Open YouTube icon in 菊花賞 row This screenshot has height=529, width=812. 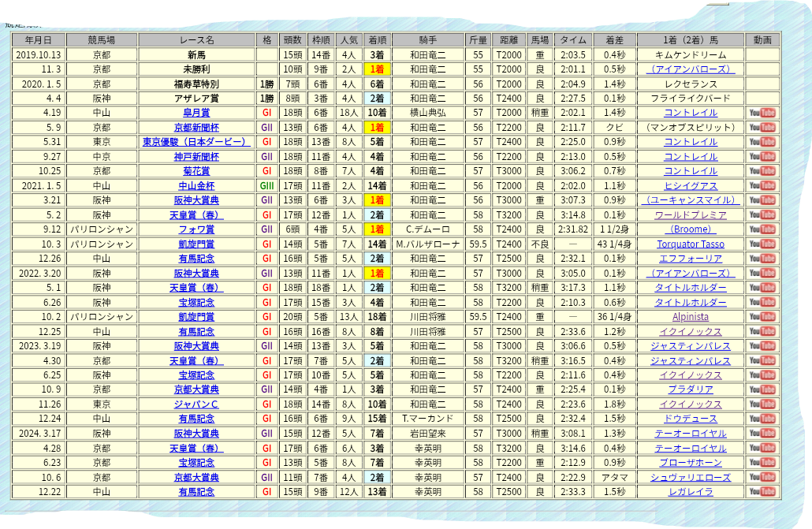click(x=762, y=171)
